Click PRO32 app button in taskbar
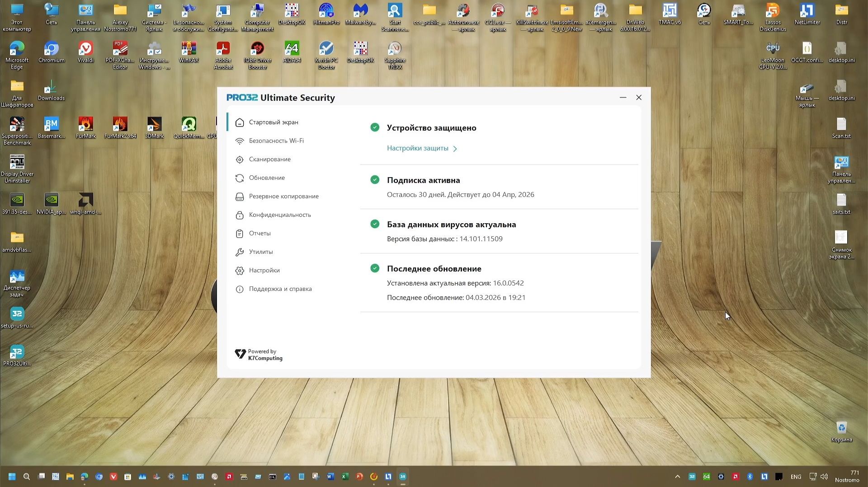 (403, 477)
